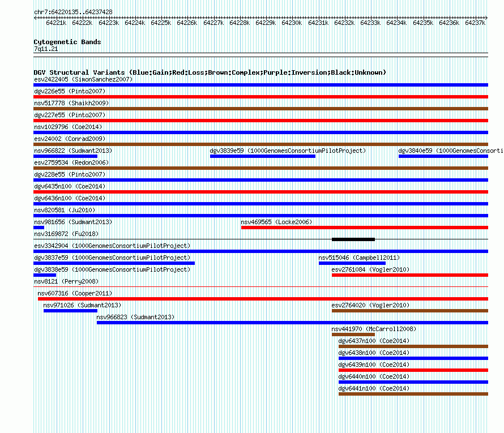
Task: Open nsv441970 (McCarroll2008) variant
Action: pos(353,335)
